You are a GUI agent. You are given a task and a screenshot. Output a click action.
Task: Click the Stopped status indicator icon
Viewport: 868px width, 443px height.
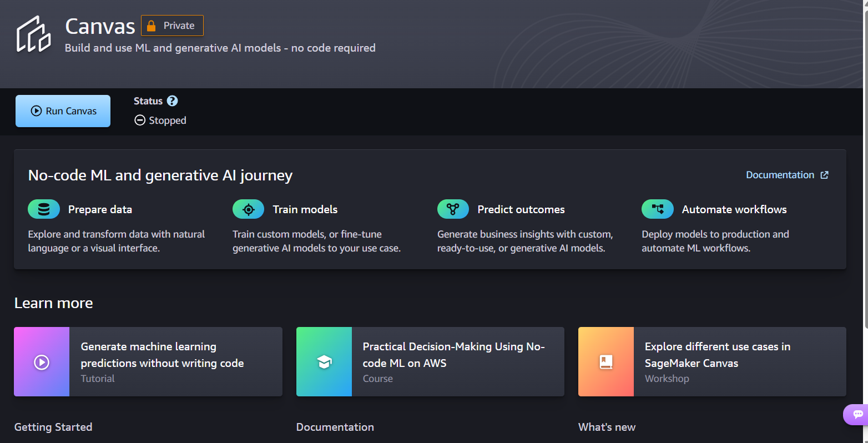tap(140, 120)
